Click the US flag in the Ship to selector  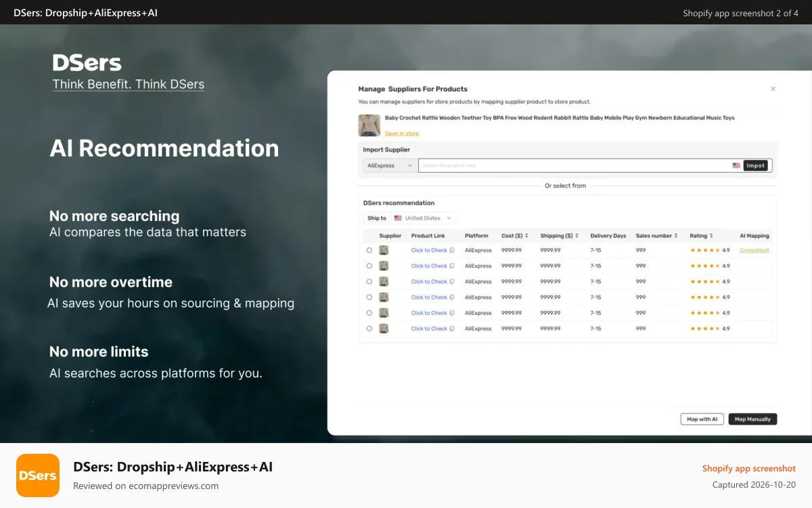pyautogui.click(x=398, y=218)
